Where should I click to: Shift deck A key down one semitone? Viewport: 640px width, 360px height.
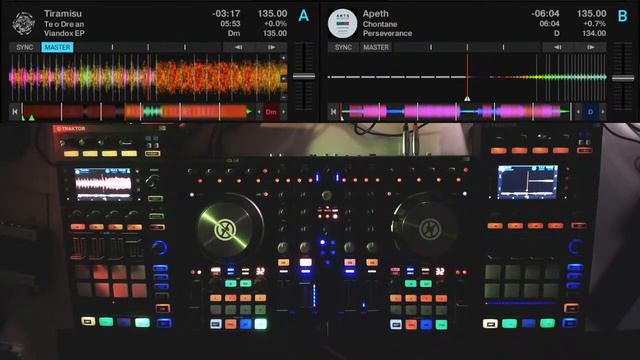pyautogui.click(x=259, y=111)
